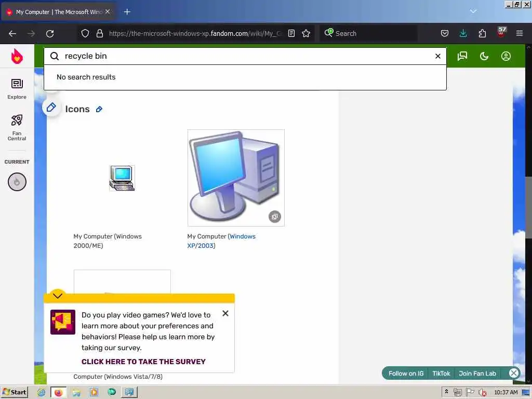Show hidden tray icons arrow
The image size is (532, 399).
(x=446, y=392)
